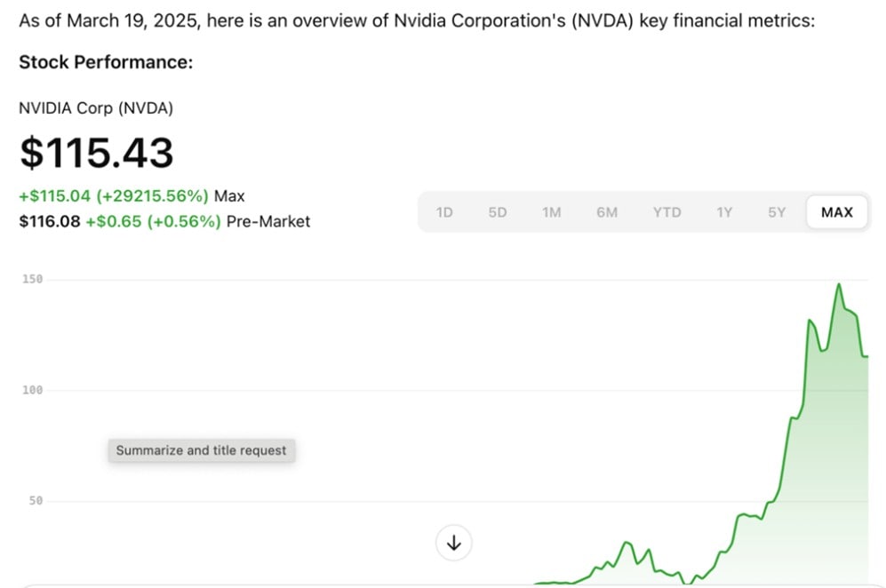Click the Stock Performance heading

106,62
